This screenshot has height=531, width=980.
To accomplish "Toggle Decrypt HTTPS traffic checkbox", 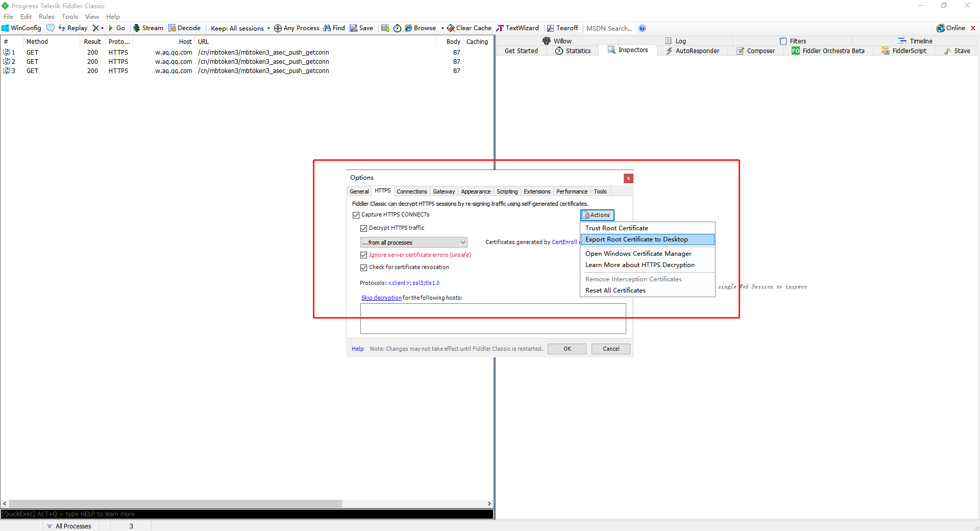I will [364, 228].
